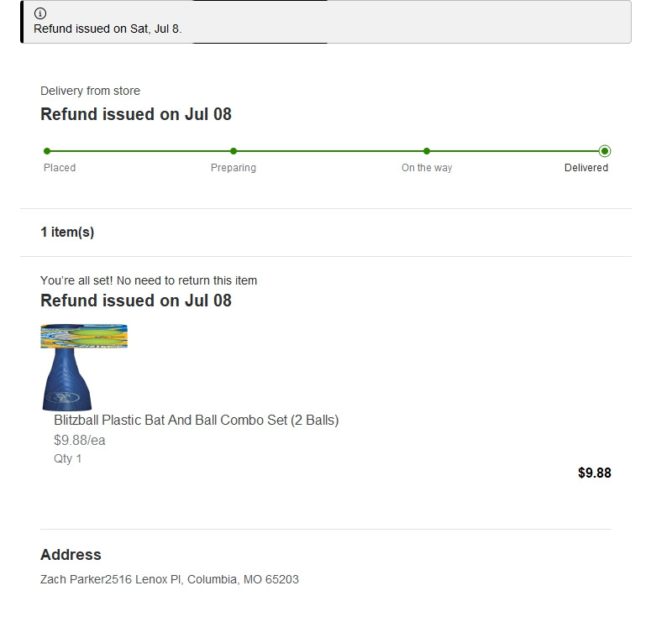
Task: Open the Blitzball Plastic Bat And Ball Combo Set link
Action: (197, 421)
